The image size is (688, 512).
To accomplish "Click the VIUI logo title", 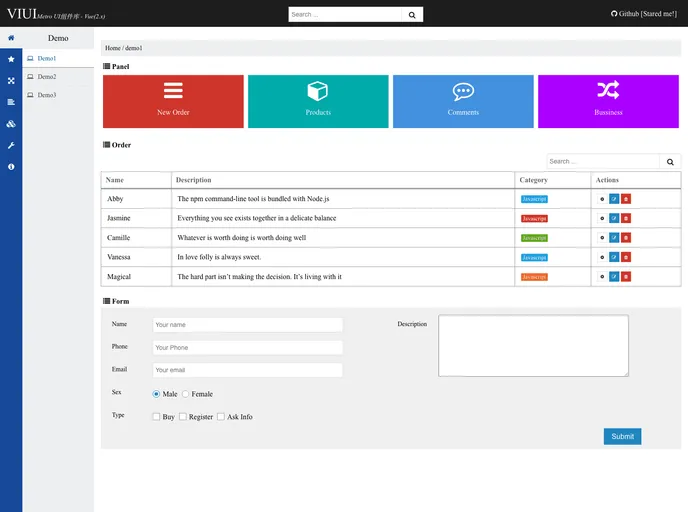I will tap(22, 14).
